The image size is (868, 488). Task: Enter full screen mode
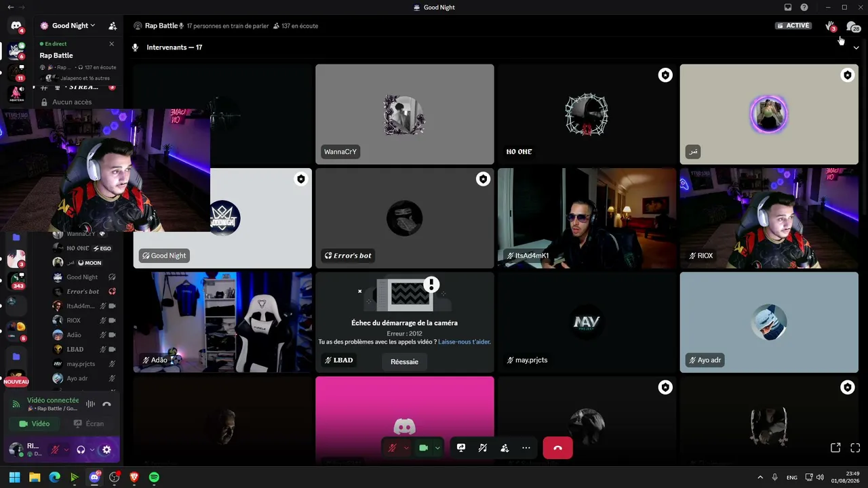pyautogui.click(x=855, y=448)
